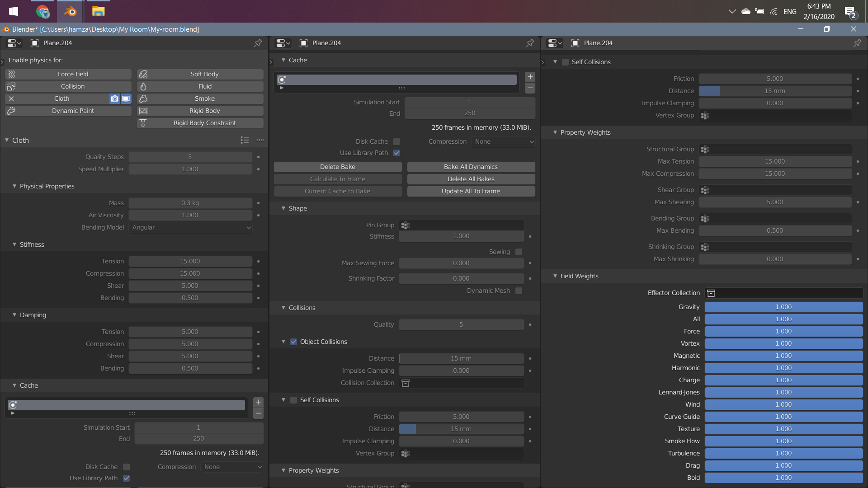The width and height of the screenshot is (868, 488).
Task: Enable the Sewing checkbox
Action: tap(519, 252)
